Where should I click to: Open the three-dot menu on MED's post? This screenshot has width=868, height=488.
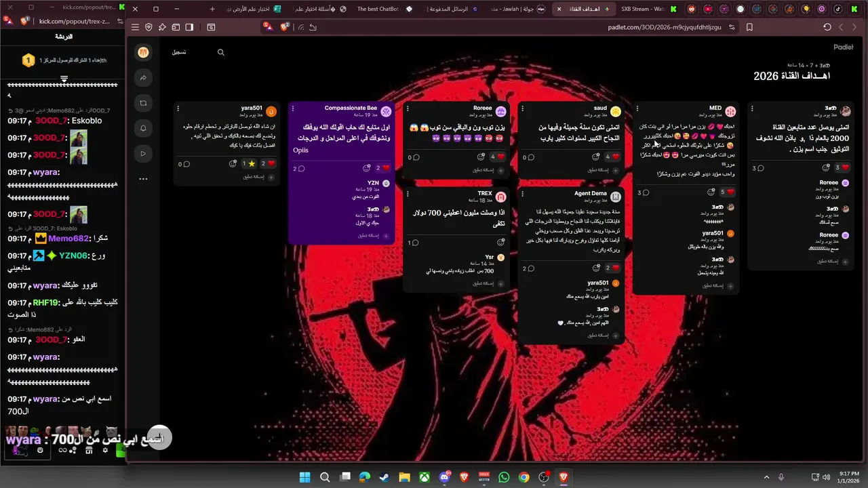coord(637,108)
